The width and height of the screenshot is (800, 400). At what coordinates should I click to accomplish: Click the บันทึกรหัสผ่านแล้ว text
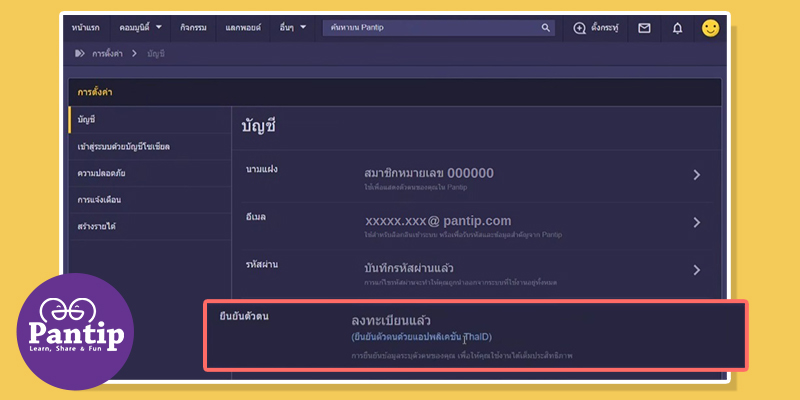(409, 268)
